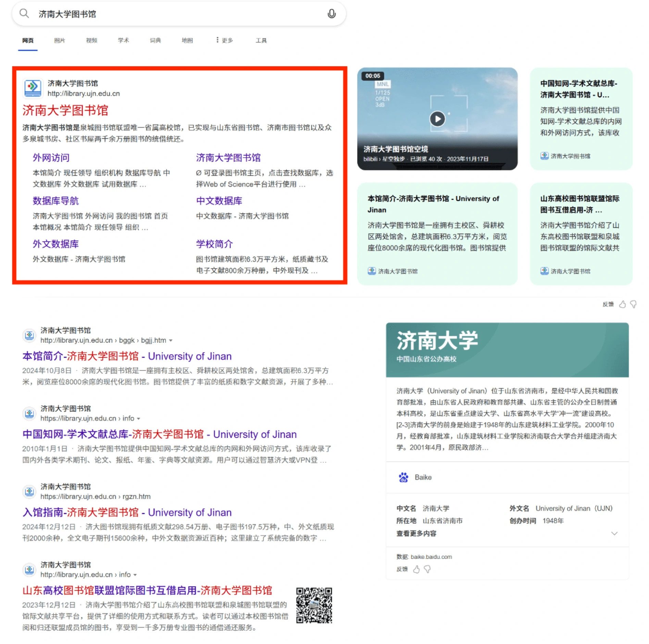Toggle the thumbs up feedback icon near 反馈
This screenshot has width=649, height=644.
coord(623,304)
